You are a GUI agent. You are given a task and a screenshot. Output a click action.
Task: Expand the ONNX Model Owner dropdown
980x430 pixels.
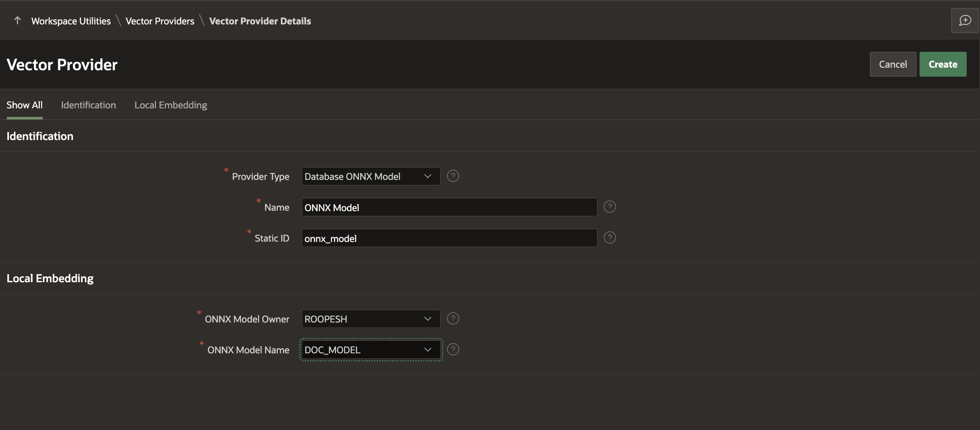click(x=371, y=319)
